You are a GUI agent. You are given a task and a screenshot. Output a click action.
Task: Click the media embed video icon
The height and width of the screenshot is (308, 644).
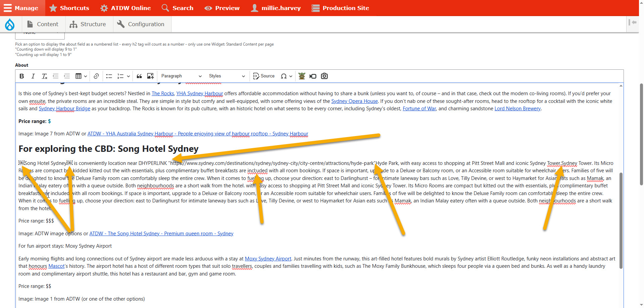tap(313, 76)
